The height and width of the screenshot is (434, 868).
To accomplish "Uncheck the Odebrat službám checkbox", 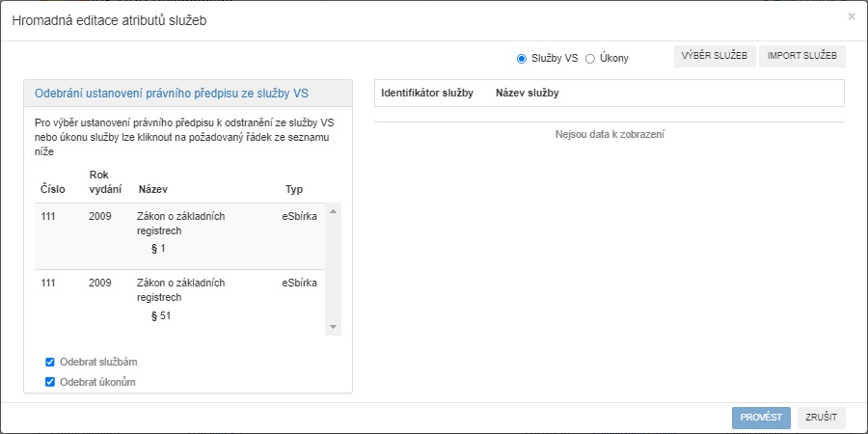I will pos(50,363).
